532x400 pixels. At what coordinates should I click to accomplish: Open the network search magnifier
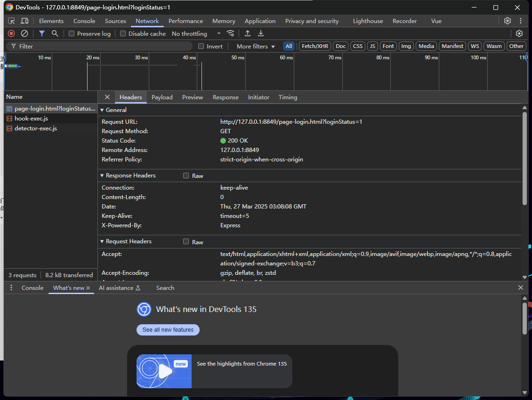[x=55, y=33]
